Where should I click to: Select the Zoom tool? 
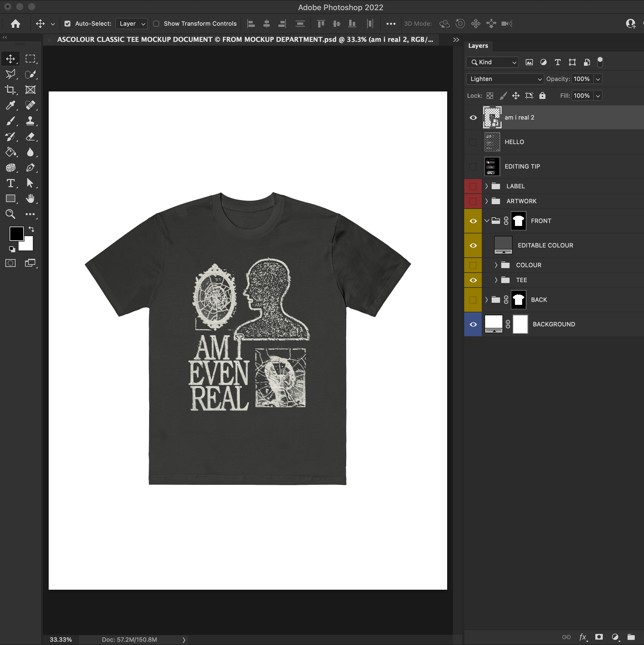click(10, 214)
